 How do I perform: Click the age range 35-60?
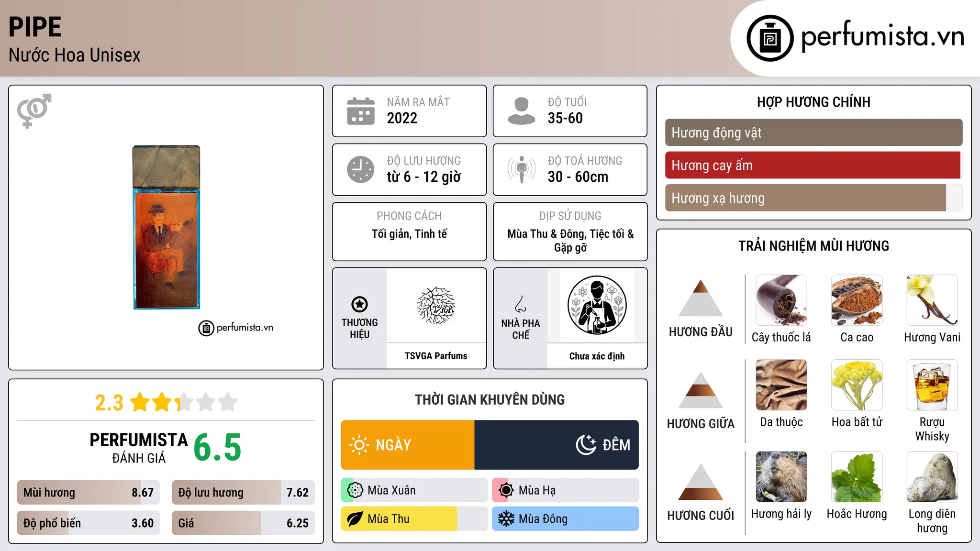click(565, 118)
